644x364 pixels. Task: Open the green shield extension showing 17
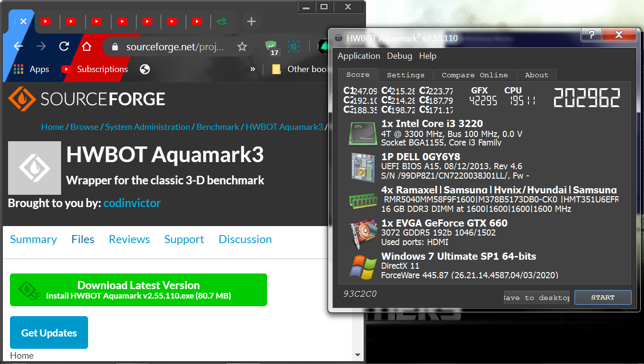272,48
